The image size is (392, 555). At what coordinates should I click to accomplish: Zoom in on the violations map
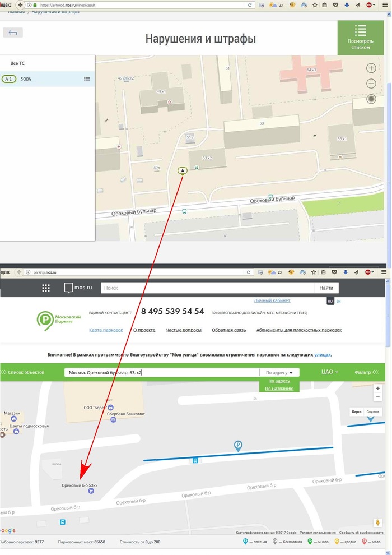pyautogui.click(x=371, y=68)
